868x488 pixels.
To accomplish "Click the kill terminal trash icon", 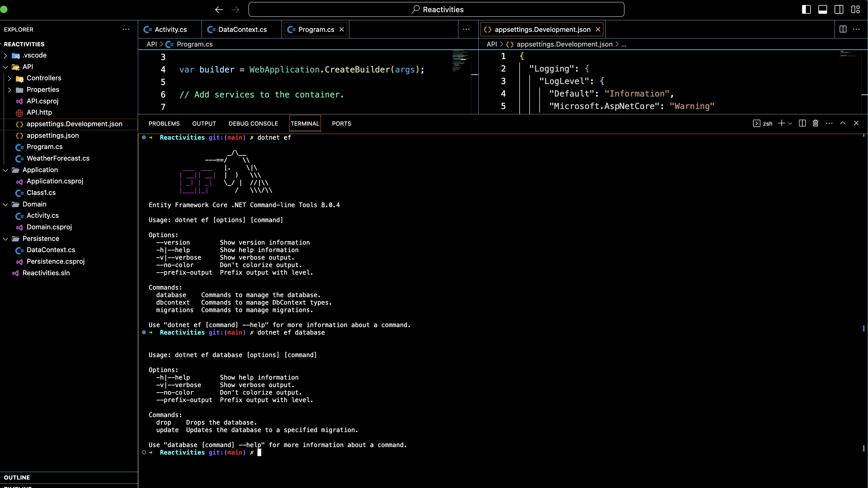I will pyautogui.click(x=815, y=123).
